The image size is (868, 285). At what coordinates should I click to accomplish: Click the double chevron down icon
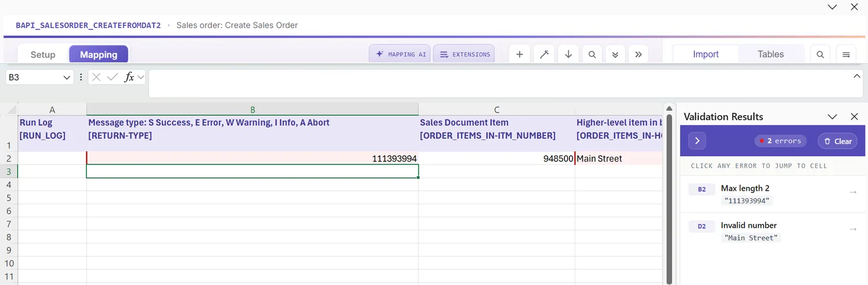coord(615,54)
